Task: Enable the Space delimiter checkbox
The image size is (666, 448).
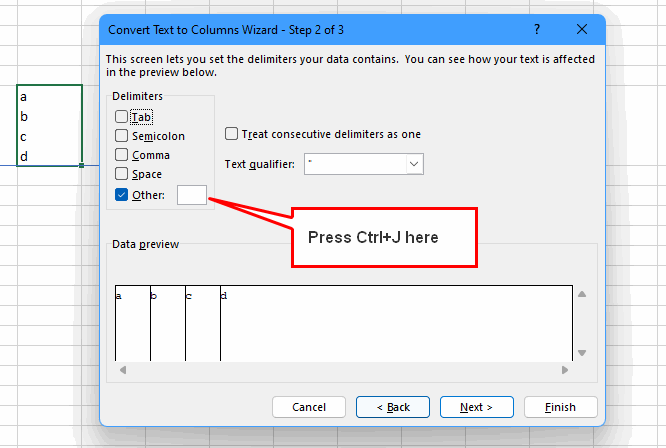Action: pyautogui.click(x=121, y=174)
